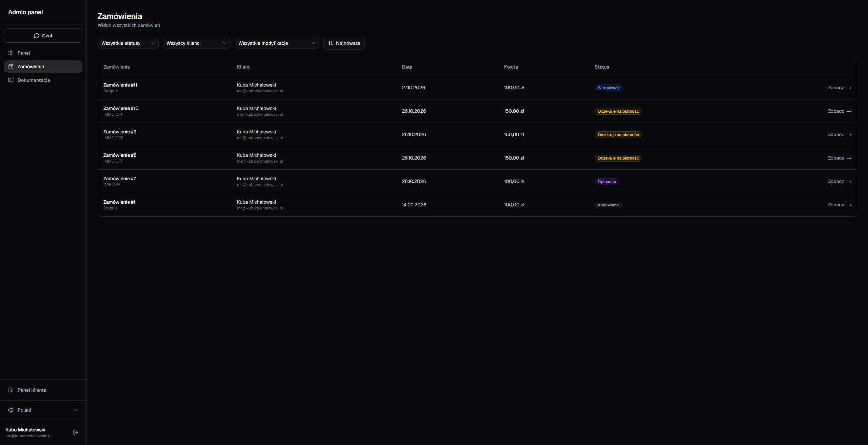Click the date 14.09.2026

tap(414, 205)
